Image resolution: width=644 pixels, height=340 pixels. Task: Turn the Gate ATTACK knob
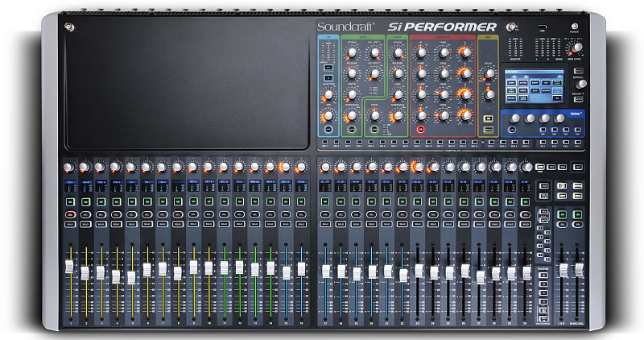pyautogui.click(x=352, y=53)
